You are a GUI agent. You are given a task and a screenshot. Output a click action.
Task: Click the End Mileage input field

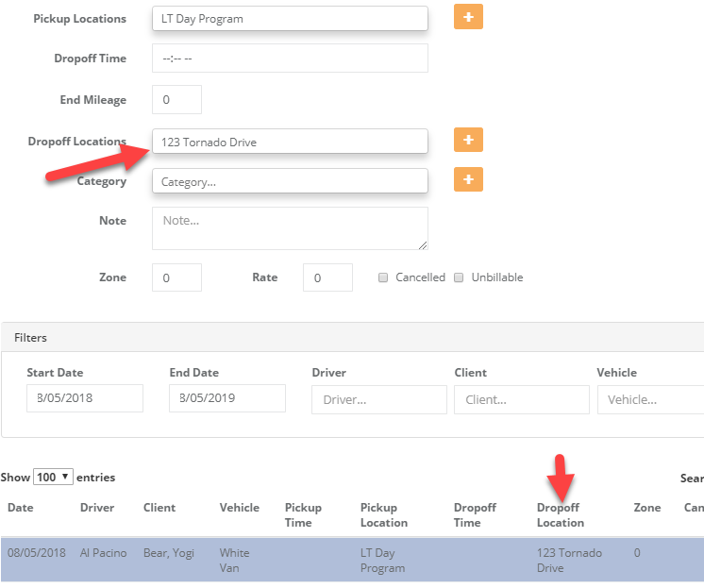176,99
